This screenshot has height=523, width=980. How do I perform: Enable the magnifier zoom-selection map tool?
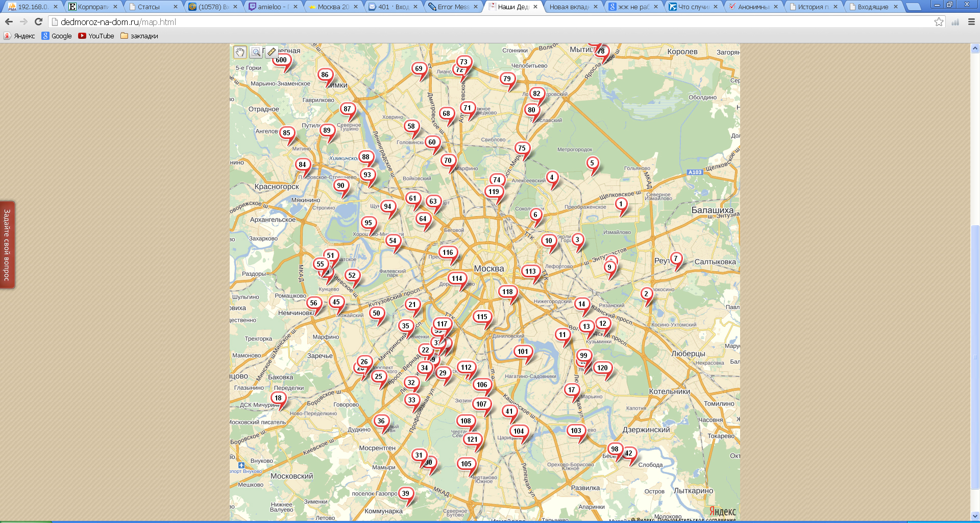click(256, 52)
